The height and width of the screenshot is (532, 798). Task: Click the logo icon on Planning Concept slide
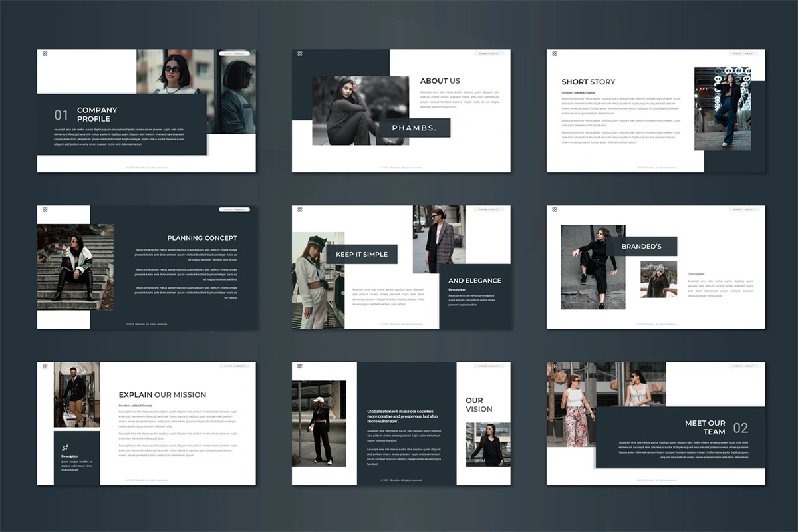pyautogui.click(x=45, y=209)
